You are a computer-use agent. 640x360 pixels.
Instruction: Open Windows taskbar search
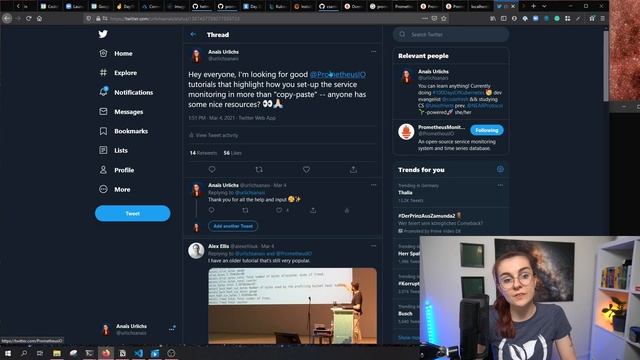pyautogui.click(x=24, y=353)
